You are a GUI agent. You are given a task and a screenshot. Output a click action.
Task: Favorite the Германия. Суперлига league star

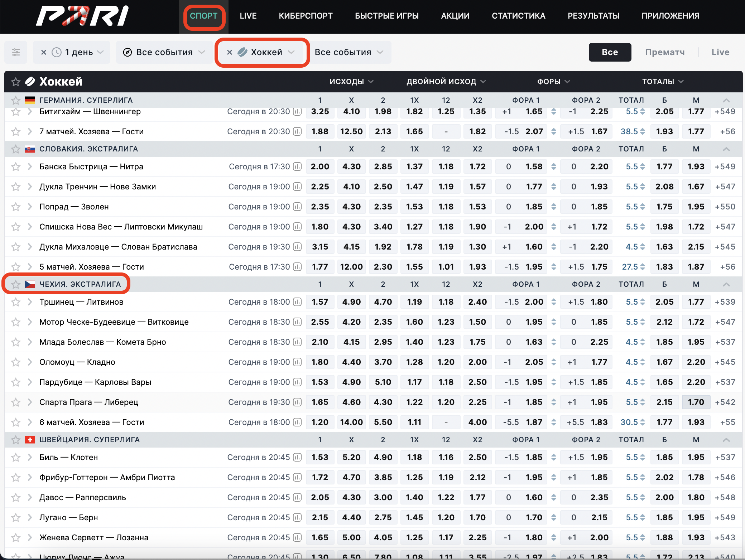click(16, 100)
